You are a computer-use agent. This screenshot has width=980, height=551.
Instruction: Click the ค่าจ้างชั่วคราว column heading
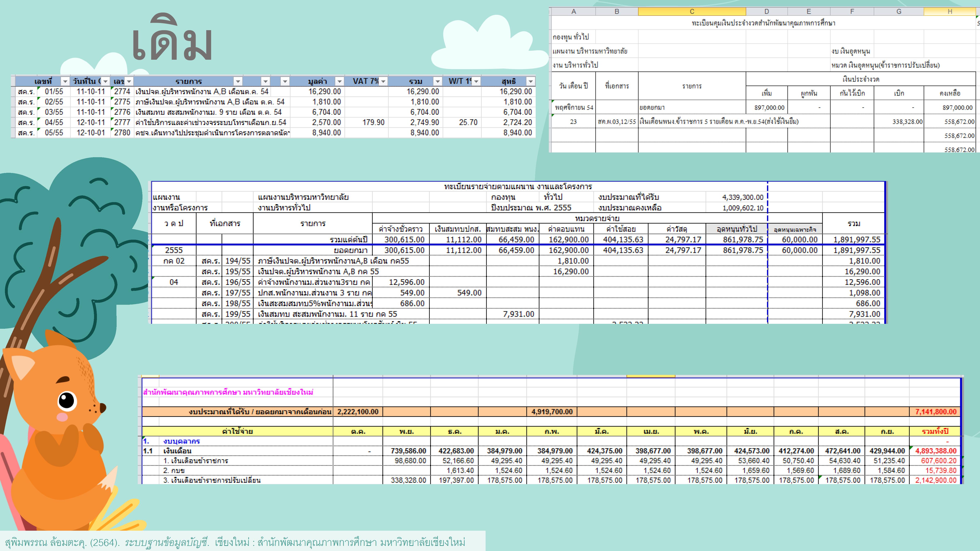tap(401, 229)
